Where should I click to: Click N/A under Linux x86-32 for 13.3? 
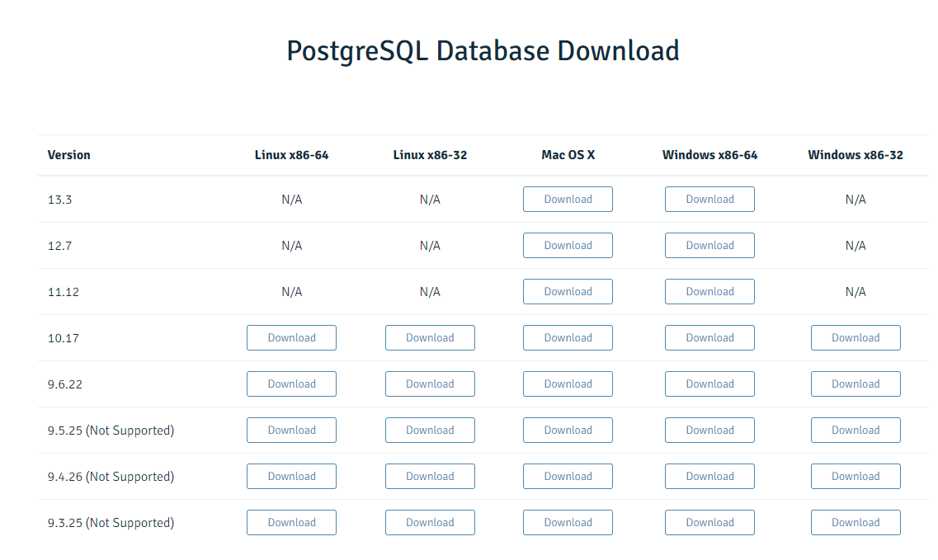tap(430, 200)
